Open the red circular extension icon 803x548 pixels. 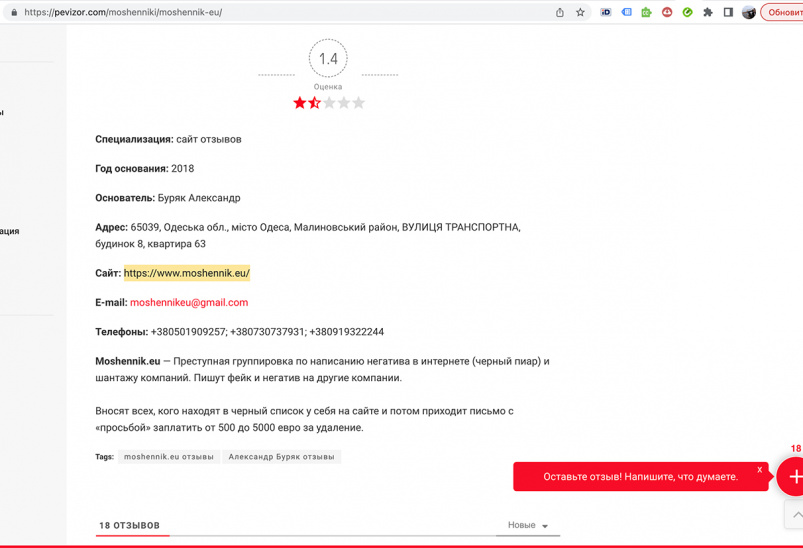coord(667,12)
